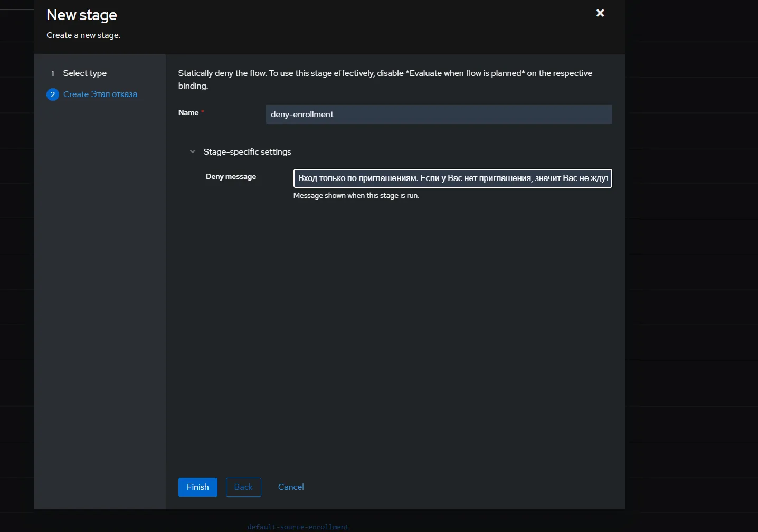Click the Name field label
This screenshot has width=758, height=532.
188,112
